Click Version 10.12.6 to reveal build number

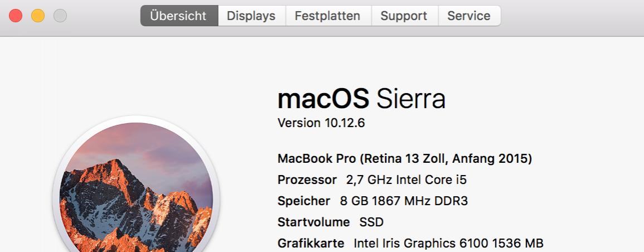point(321,123)
